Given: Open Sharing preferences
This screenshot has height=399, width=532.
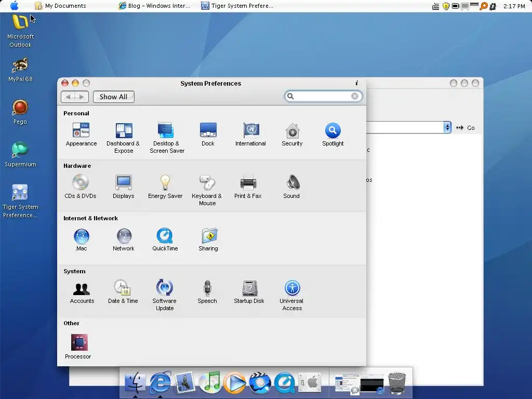Looking at the screenshot, I should [208, 240].
